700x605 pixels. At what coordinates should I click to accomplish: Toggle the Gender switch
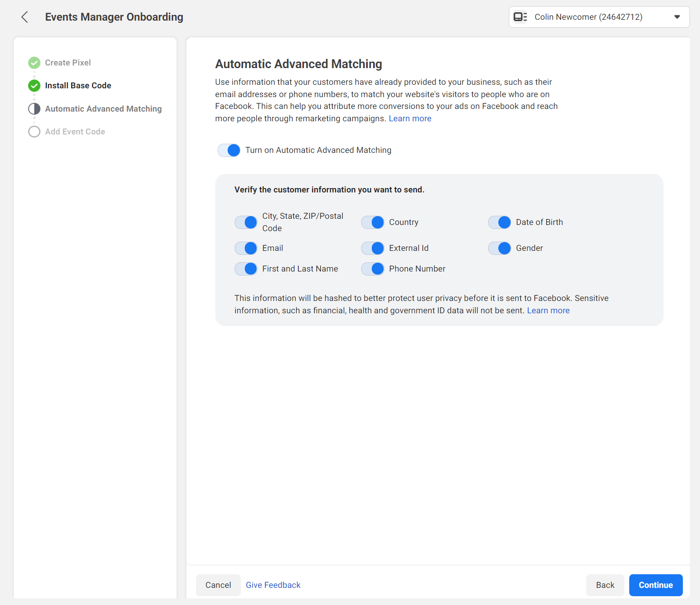500,248
